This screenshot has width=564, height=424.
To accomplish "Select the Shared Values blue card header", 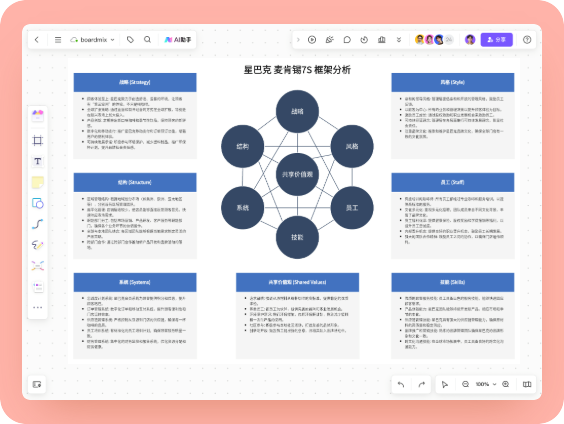I will pyautogui.click(x=297, y=282).
